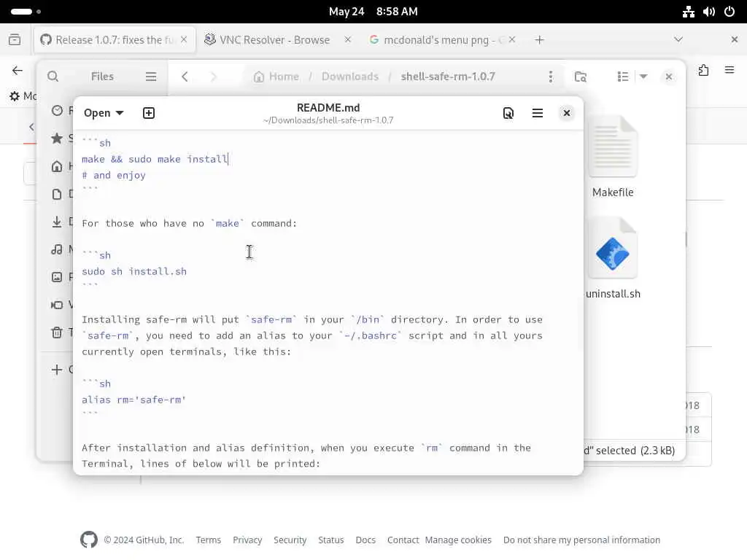Screen dimensions: 747x560
Task: Expand the browser tab list chevron
Action: pos(678,39)
